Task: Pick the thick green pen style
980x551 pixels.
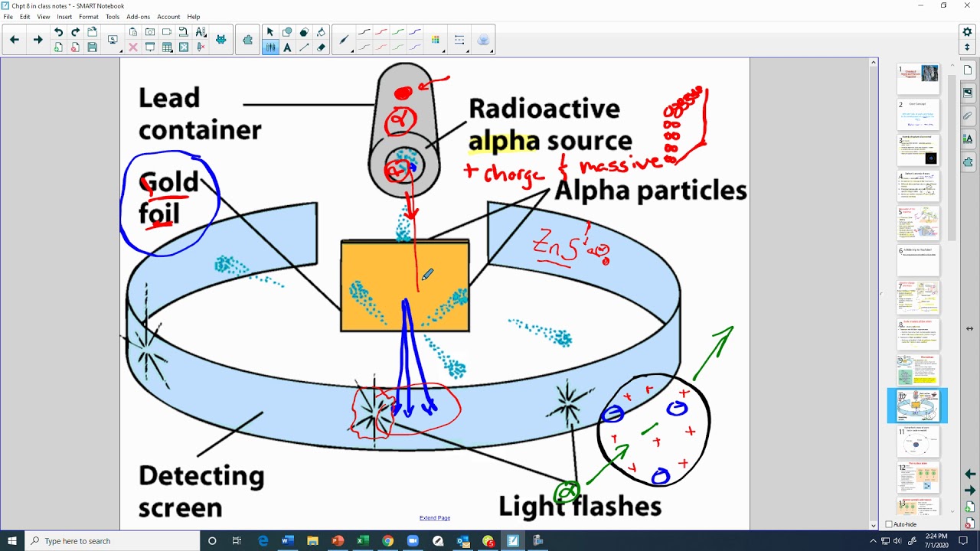Action: tap(398, 32)
